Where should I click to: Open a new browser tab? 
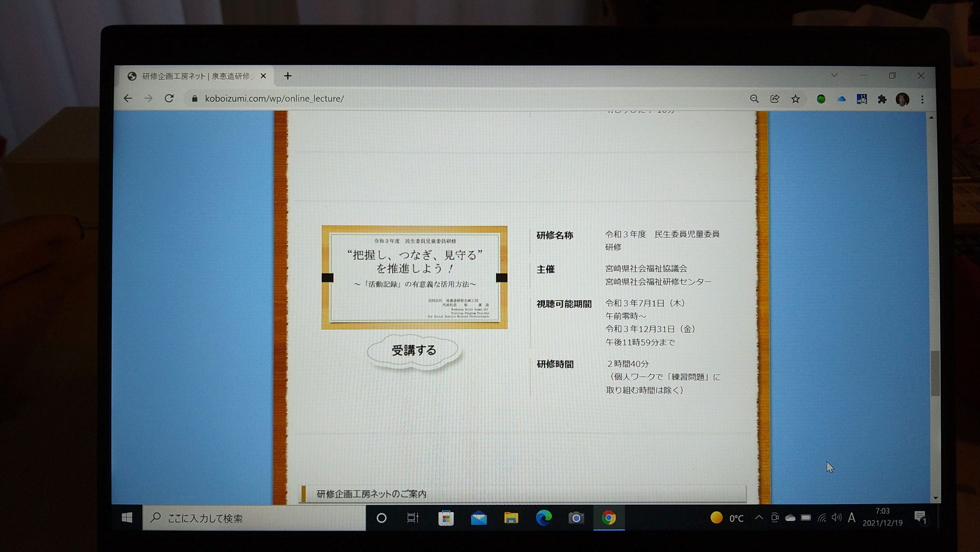pyautogui.click(x=287, y=76)
